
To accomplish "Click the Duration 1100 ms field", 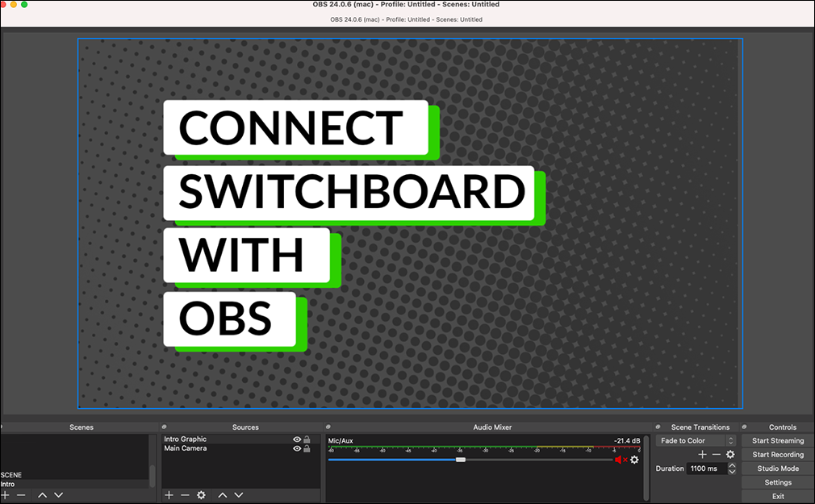I will (x=707, y=469).
